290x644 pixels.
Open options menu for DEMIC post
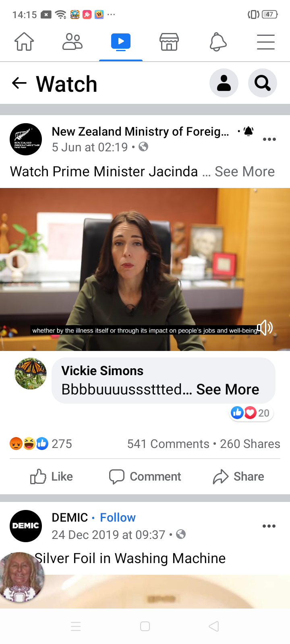(269, 526)
